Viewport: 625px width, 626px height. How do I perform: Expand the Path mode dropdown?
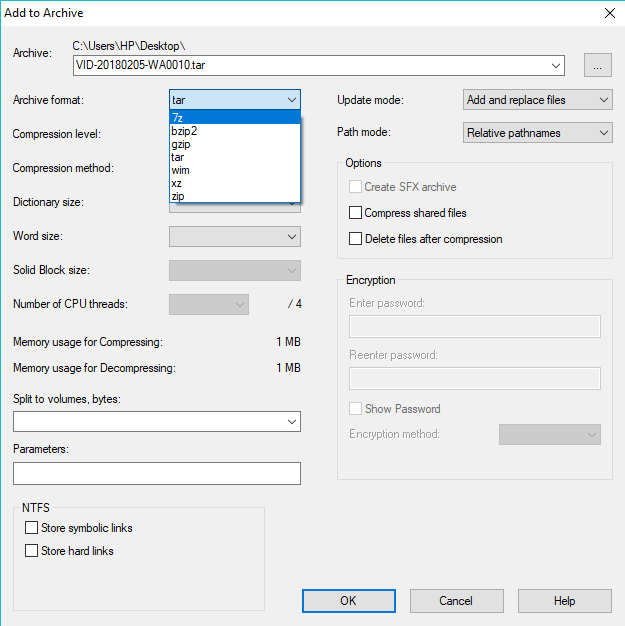coord(538,133)
